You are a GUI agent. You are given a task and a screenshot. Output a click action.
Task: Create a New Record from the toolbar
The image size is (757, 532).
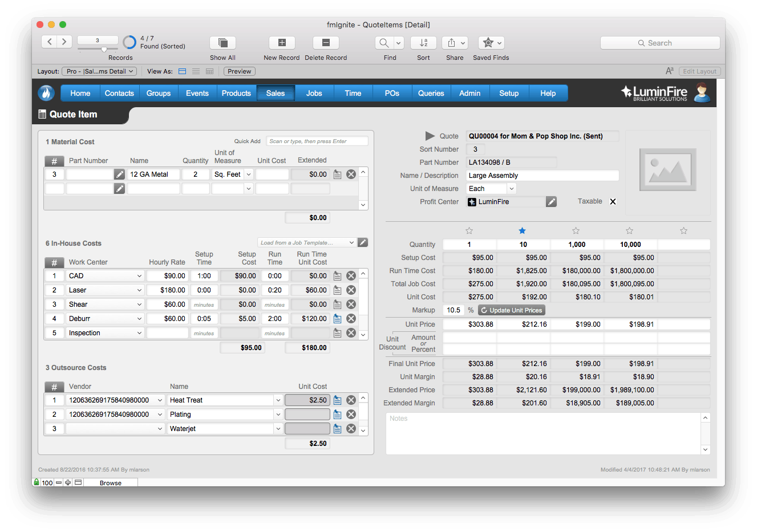281,42
